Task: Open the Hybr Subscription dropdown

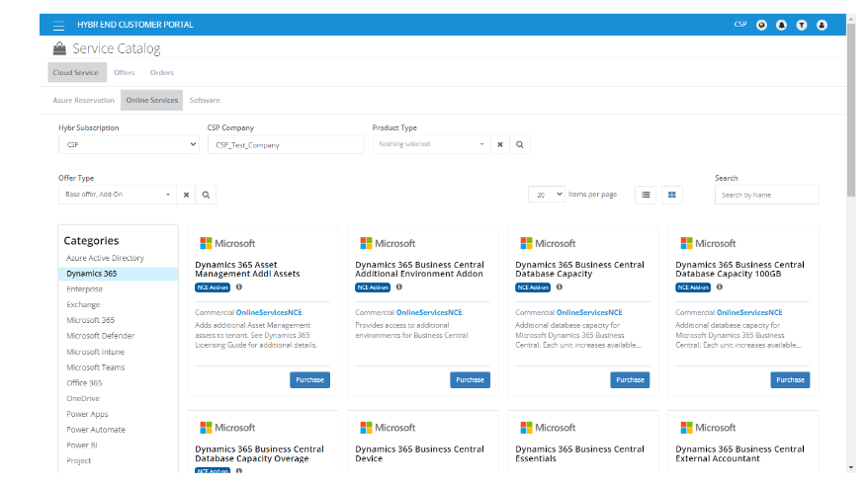Action: click(x=129, y=145)
